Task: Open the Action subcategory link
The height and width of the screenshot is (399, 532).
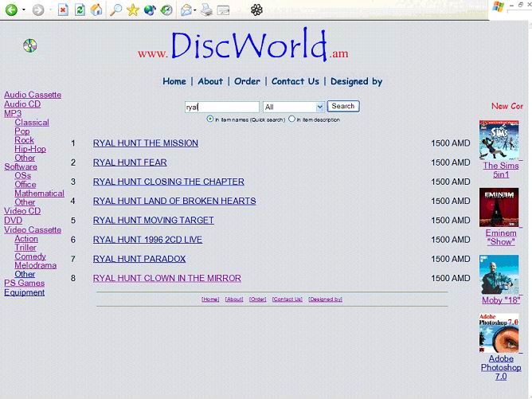Action: coord(26,239)
